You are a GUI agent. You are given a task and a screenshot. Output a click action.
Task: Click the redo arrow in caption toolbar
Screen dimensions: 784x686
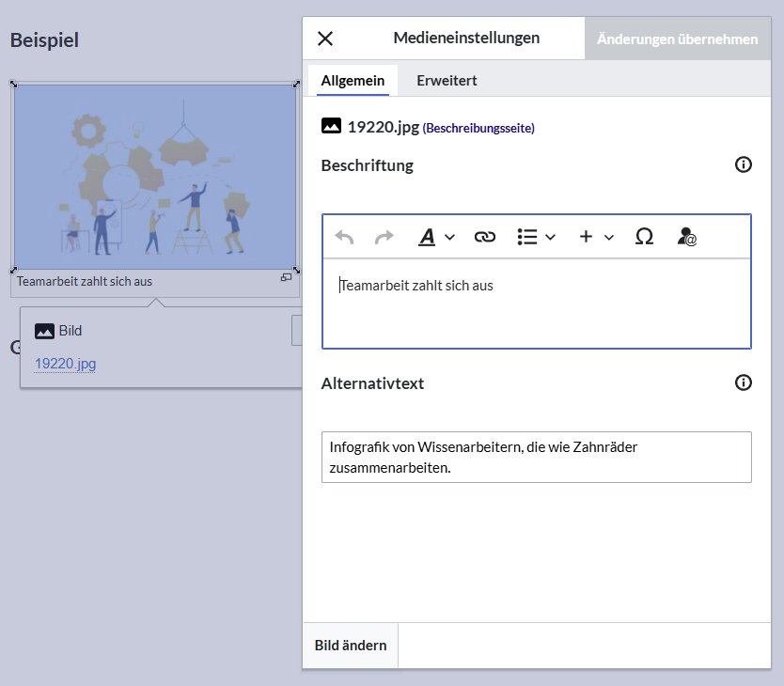[x=384, y=238]
